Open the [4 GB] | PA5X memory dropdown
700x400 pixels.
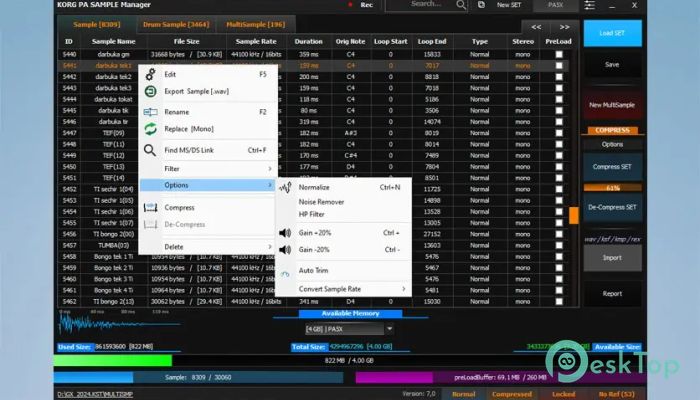tap(389, 329)
